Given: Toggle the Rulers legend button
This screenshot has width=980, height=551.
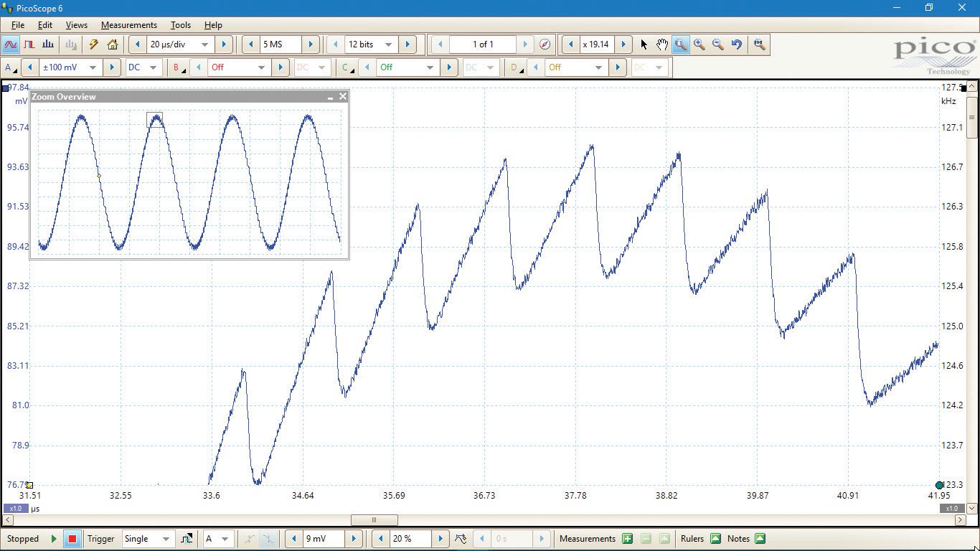Looking at the screenshot, I should click(x=715, y=539).
